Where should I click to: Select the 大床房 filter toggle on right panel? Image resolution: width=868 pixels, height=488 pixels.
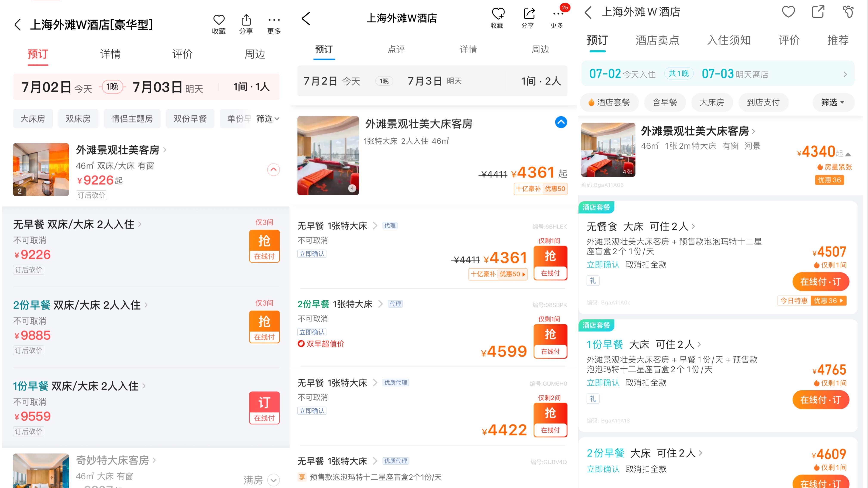713,103
